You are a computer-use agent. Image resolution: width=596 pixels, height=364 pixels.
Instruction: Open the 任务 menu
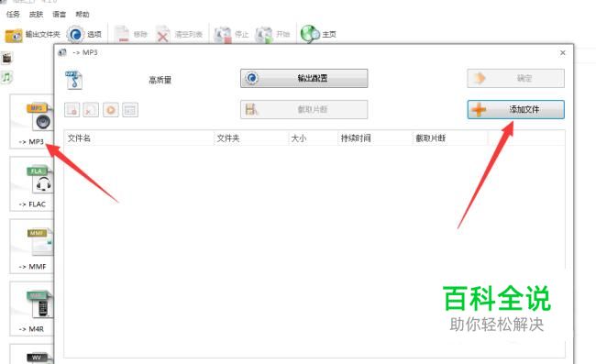[x=13, y=15]
